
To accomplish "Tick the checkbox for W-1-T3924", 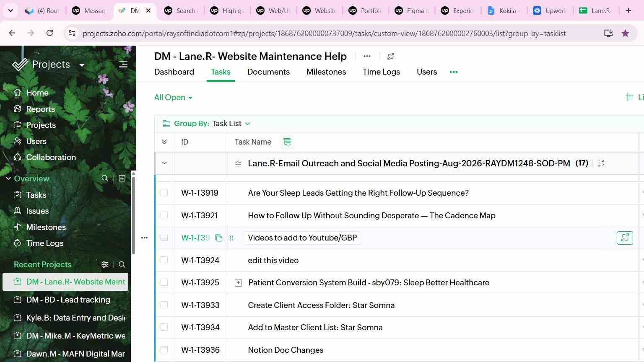I will 164,260.
